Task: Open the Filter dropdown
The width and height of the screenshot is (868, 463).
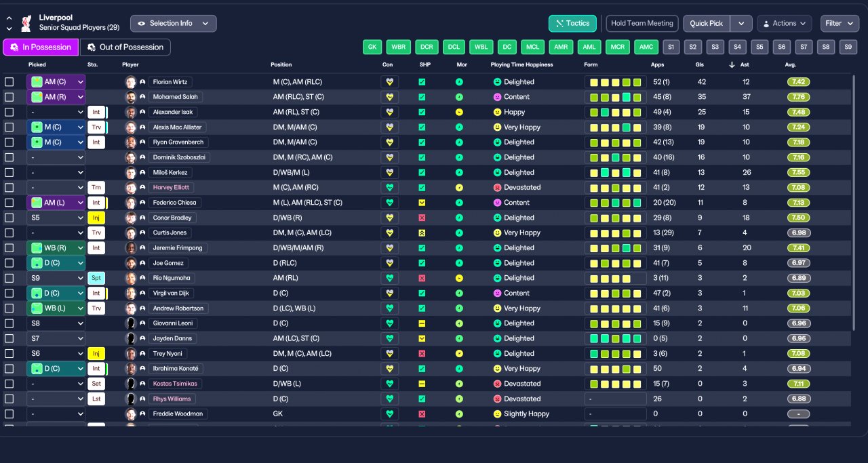Action: tap(840, 23)
